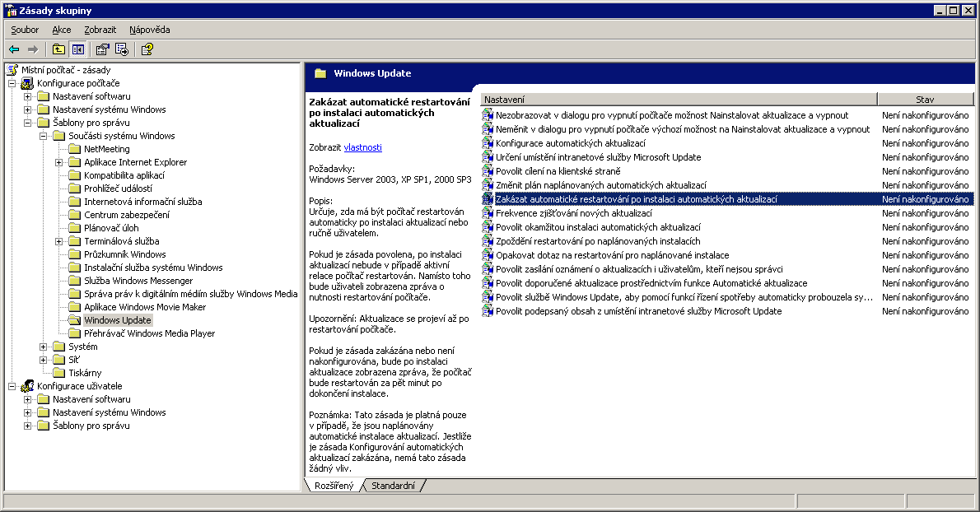Click the policy icon for Povolit podepsaný obsah

click(x=488, y=311)
